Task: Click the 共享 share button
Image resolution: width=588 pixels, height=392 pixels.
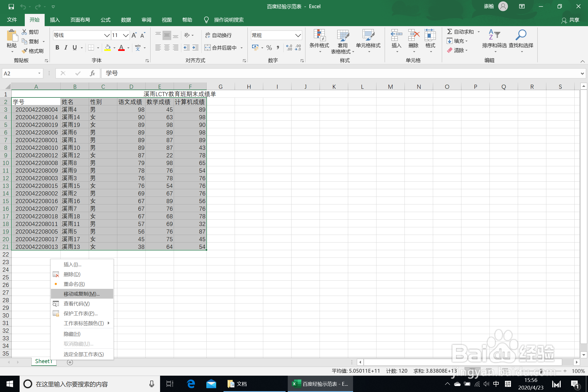Action: click(x=571, y=20)
